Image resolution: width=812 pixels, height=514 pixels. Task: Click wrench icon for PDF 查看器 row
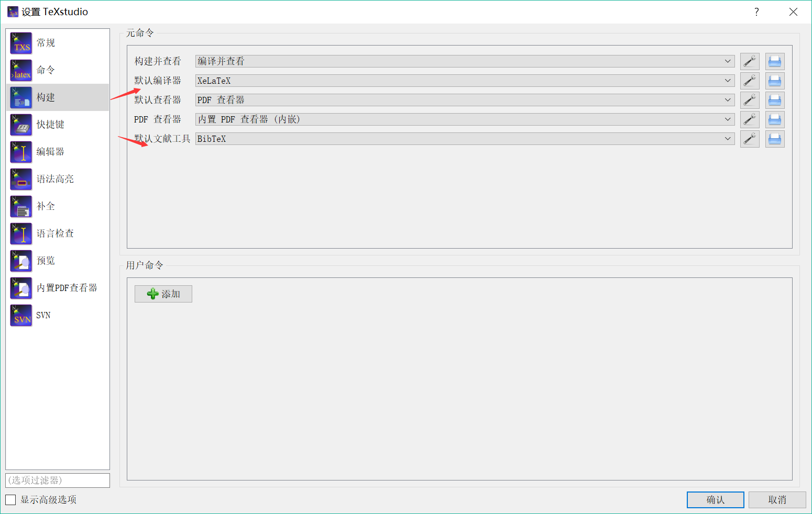tap(750, 119)
